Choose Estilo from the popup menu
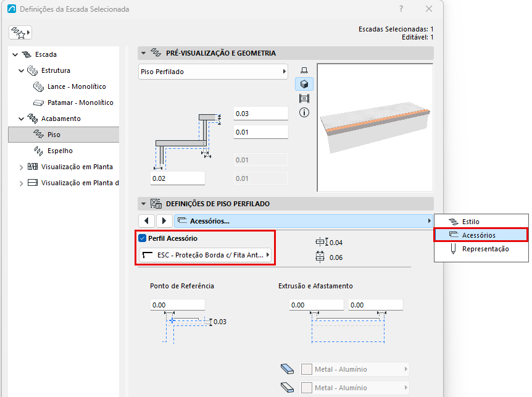This screenshot has height=397, width=532. [x=481, y=222]
